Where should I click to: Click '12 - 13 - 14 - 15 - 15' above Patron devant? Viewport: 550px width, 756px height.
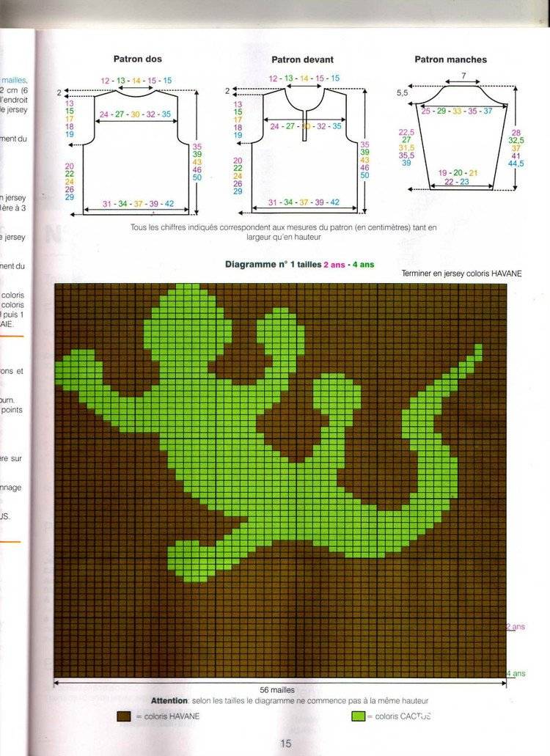pyautogui.click(x=304, y=78)
